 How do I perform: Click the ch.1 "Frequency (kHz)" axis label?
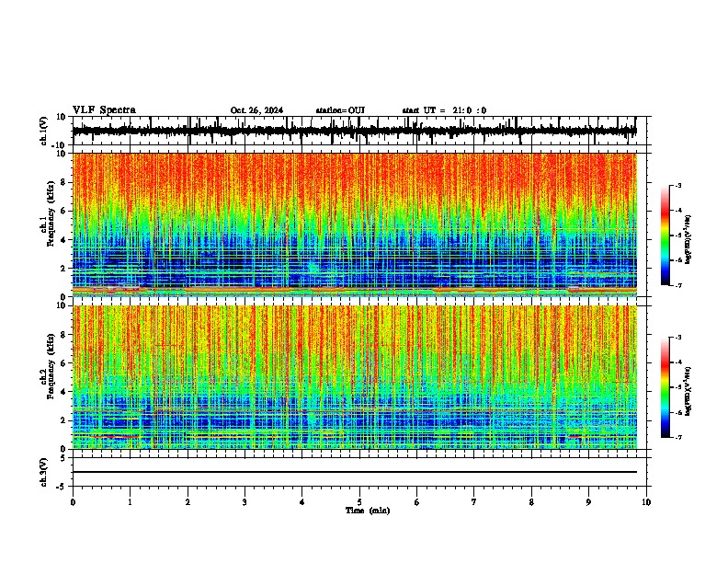pyautogui.click(x=51, y=213)
